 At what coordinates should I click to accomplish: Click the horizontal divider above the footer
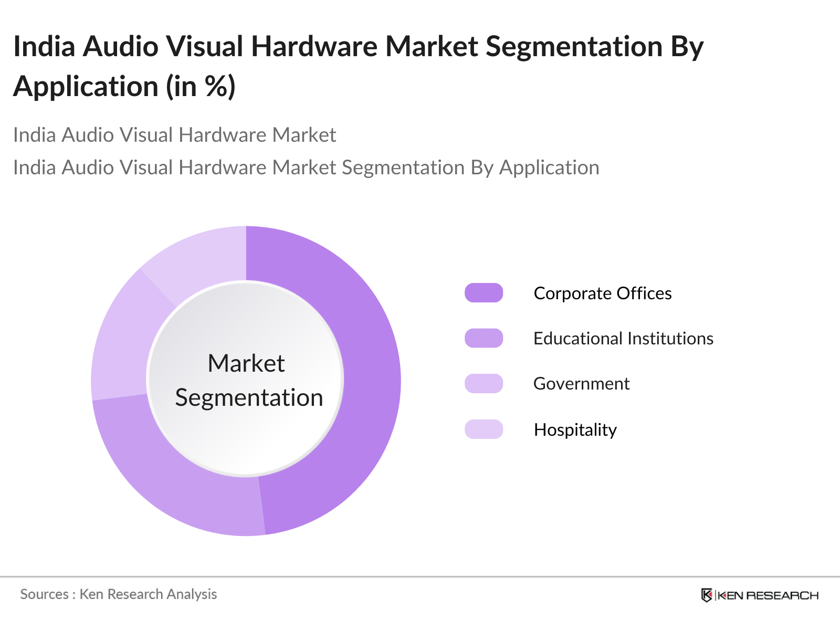pyautogui.click(x=420, y=576)
